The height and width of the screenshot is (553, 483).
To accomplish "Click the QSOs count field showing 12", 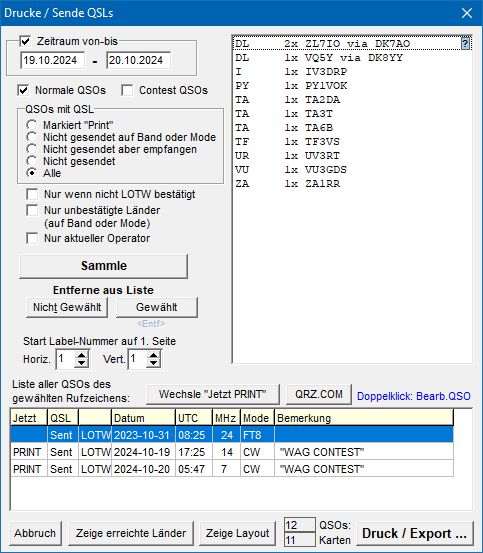I will click(299, 525).
